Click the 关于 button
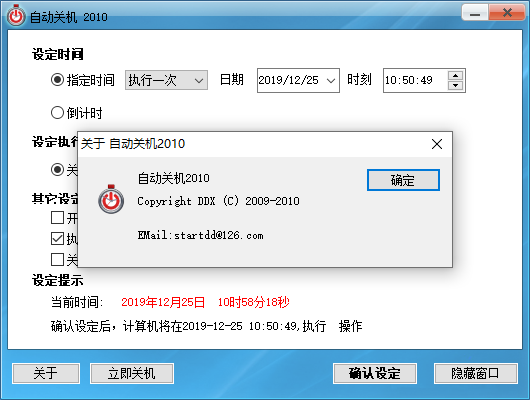The image size is (530, 400). 46,373
